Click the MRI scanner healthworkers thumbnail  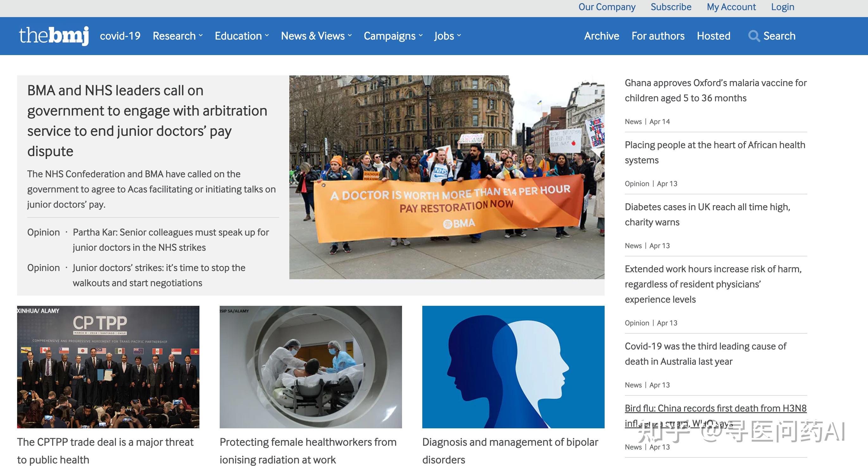[x=310, y=367]
